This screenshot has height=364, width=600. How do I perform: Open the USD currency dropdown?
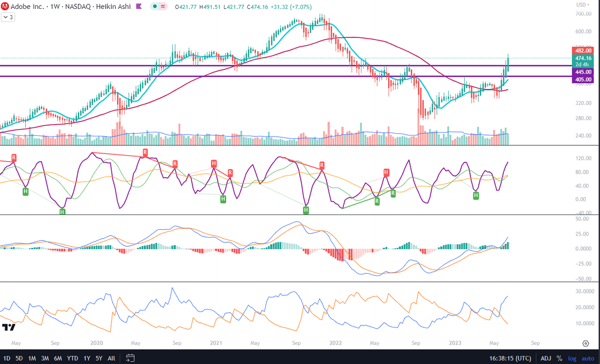point(583,5)
